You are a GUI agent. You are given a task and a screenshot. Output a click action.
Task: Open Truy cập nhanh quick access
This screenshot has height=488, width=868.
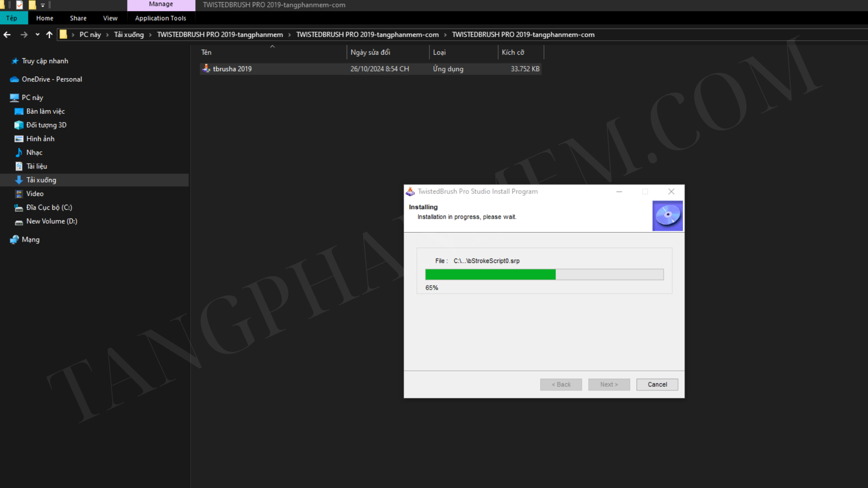tap(45, 61)
